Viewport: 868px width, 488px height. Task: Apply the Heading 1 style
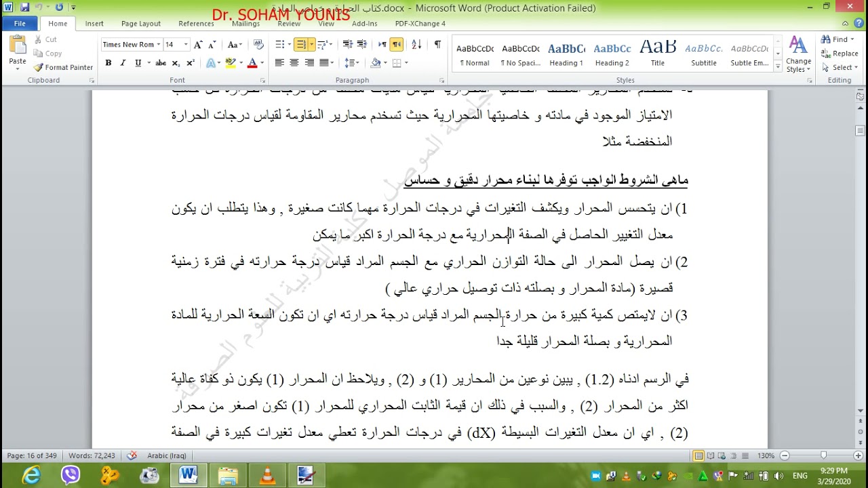tap(566, 54)
